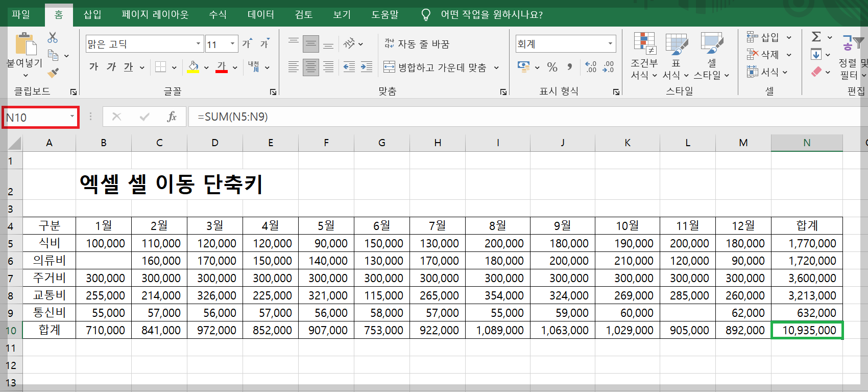Decrease font size with smaller 가 icon
868x392 pixels.
coord(264,43)
